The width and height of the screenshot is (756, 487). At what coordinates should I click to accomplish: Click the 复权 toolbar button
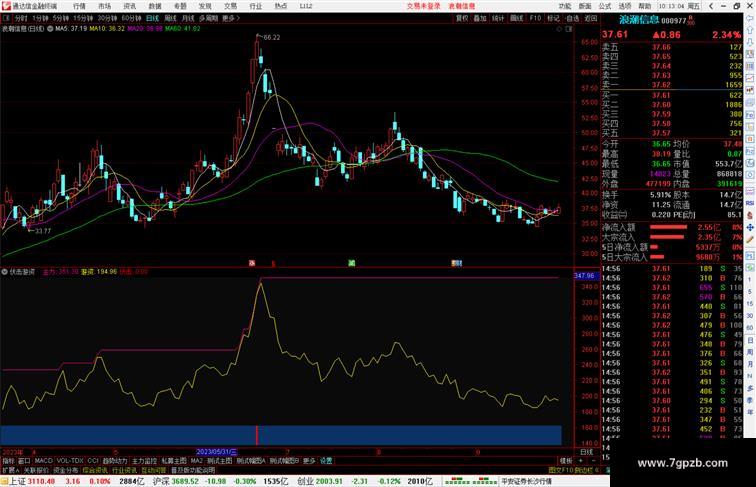[462, 18]
